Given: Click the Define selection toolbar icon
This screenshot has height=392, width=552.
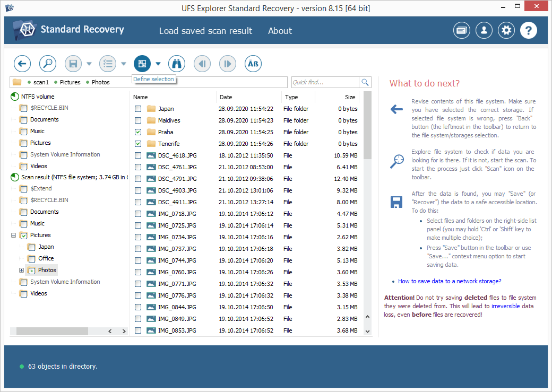Looking at the screenshot, I should pos(142,64).
